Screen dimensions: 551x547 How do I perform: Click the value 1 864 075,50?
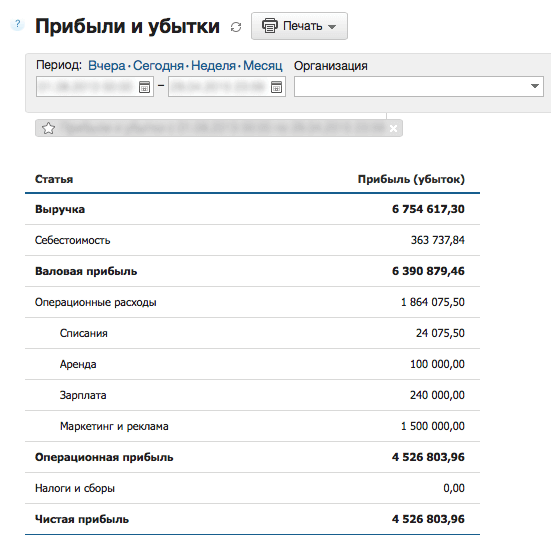click(x=433, y=302)
